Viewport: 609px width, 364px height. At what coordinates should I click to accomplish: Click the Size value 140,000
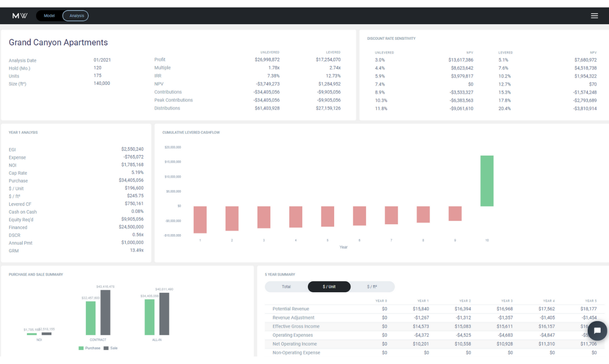102,83
